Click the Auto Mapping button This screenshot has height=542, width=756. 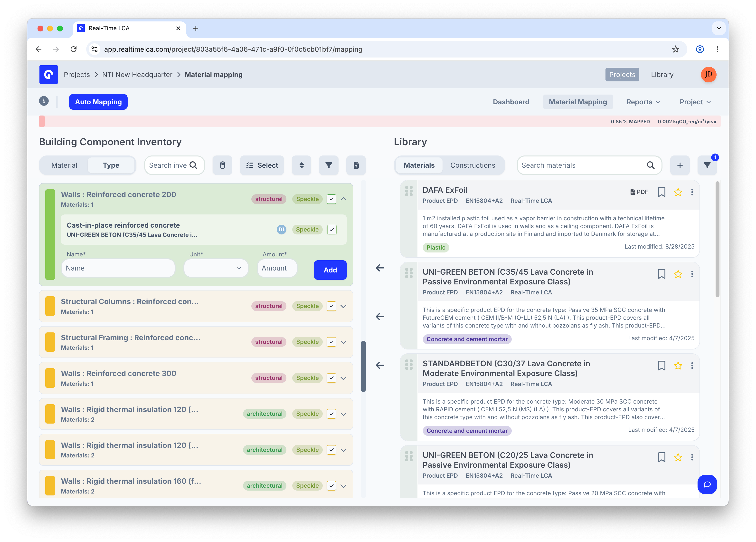coord(98,102)
